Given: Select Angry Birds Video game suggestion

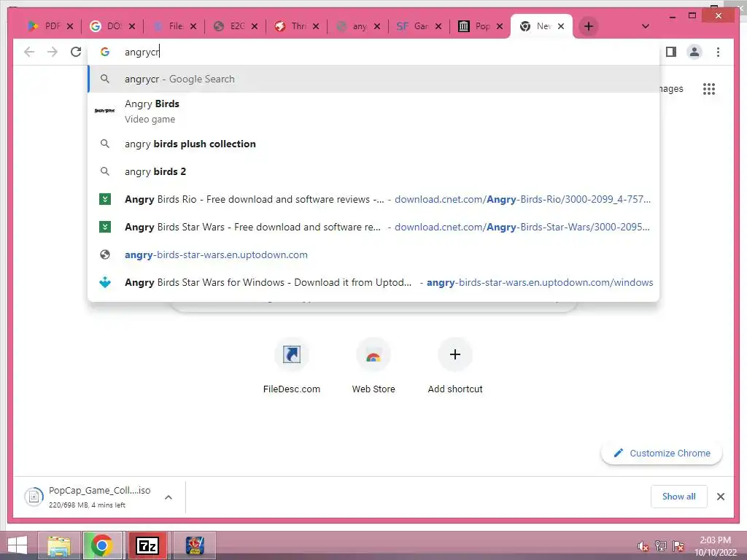Looking at the screenshot, I should 374,111.
